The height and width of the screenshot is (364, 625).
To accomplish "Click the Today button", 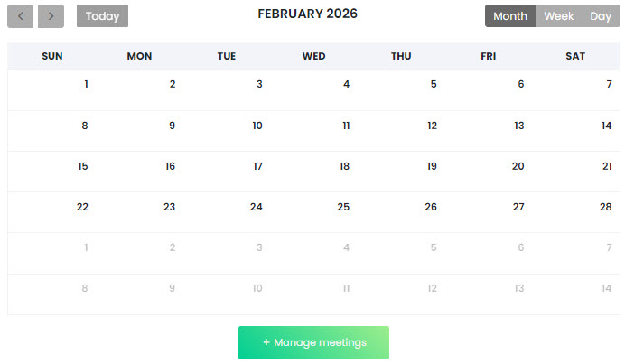I will point(102,16).
